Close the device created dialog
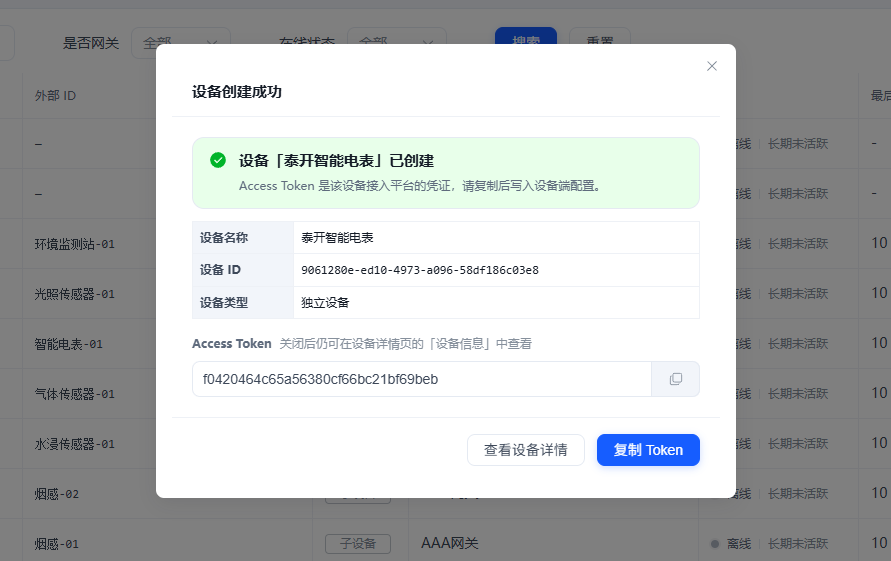891x561 pixels. 711,66
